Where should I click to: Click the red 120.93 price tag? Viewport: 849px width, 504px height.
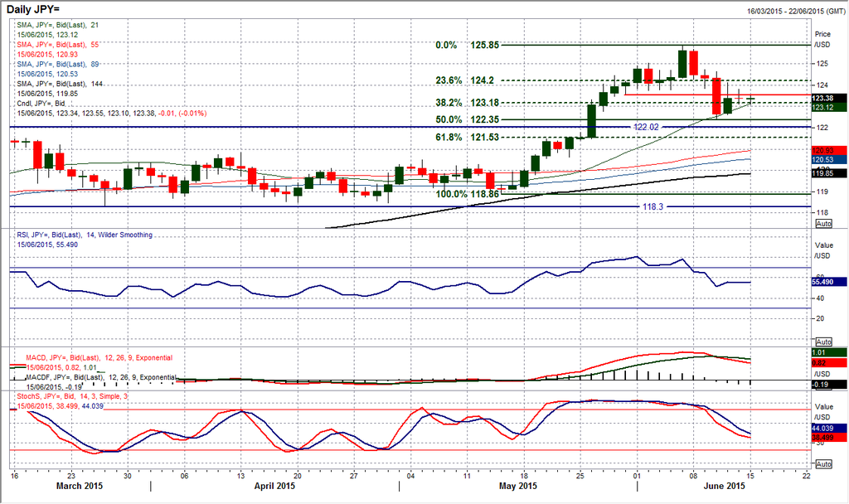[822, 149]
